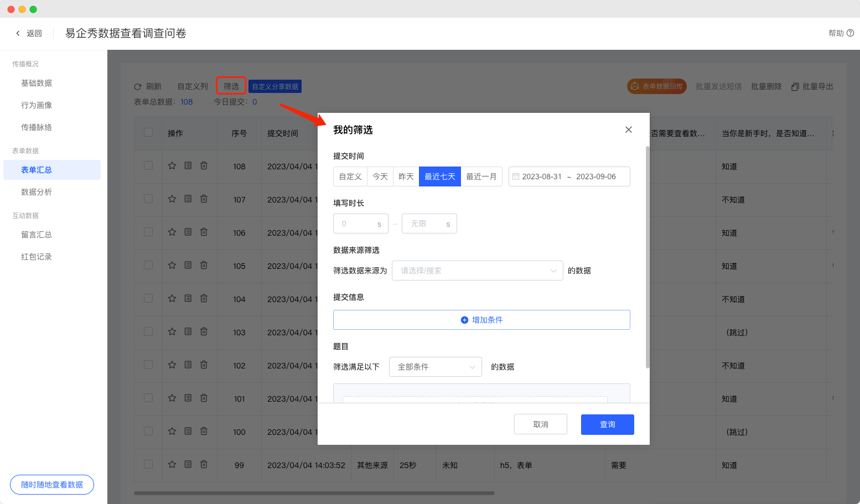
Task: Click the plus icon in 增加条件
Action: pyautogui.click(x=464, y=320)
